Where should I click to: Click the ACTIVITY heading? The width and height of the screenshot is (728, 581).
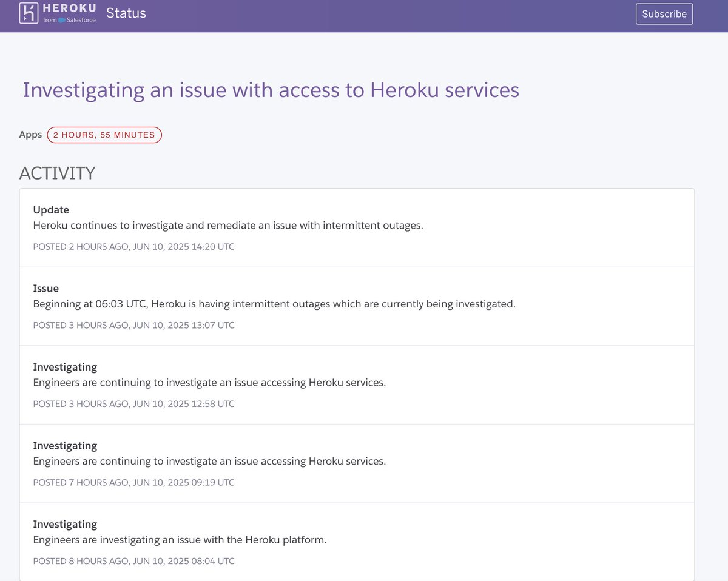pos(57,173)
